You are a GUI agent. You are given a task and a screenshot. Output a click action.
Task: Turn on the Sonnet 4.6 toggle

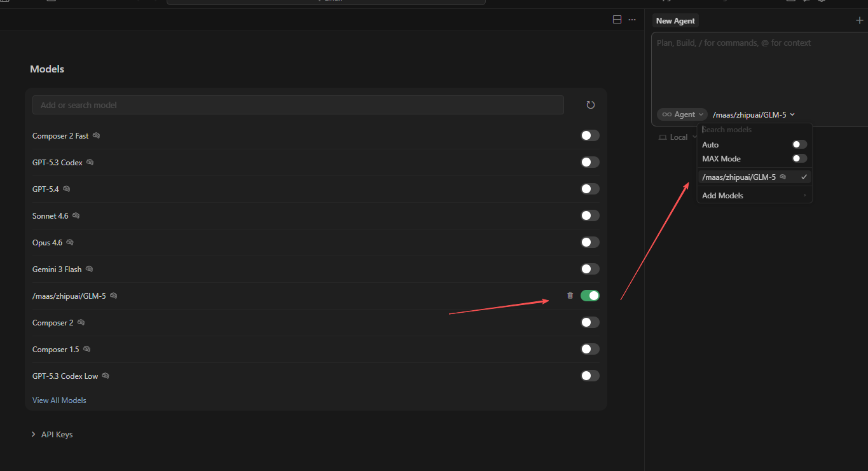click(590, 215)
